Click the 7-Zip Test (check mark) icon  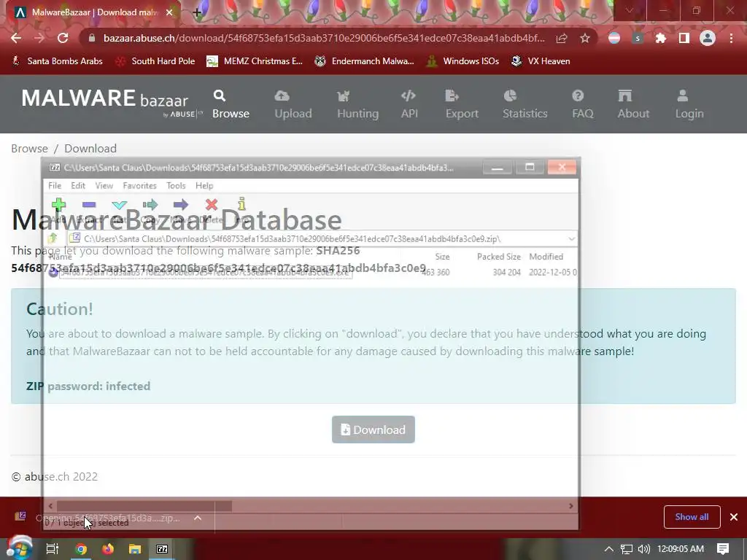[x=120, y=205]
